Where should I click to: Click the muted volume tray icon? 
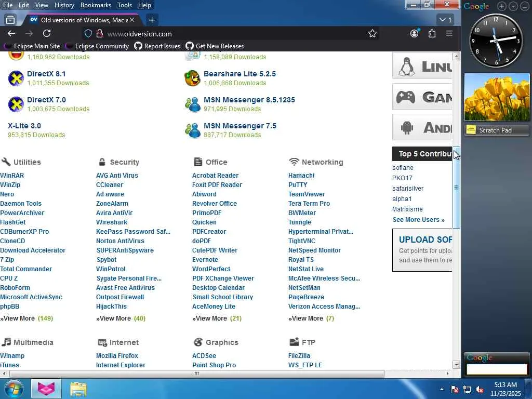click(x=480, y=390)
